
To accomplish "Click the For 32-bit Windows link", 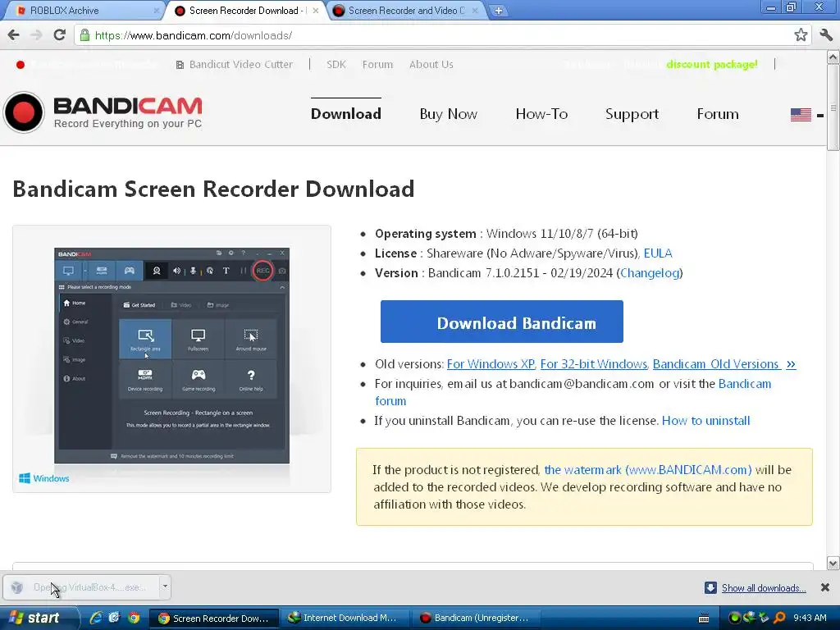I will (x=594, y=363).
